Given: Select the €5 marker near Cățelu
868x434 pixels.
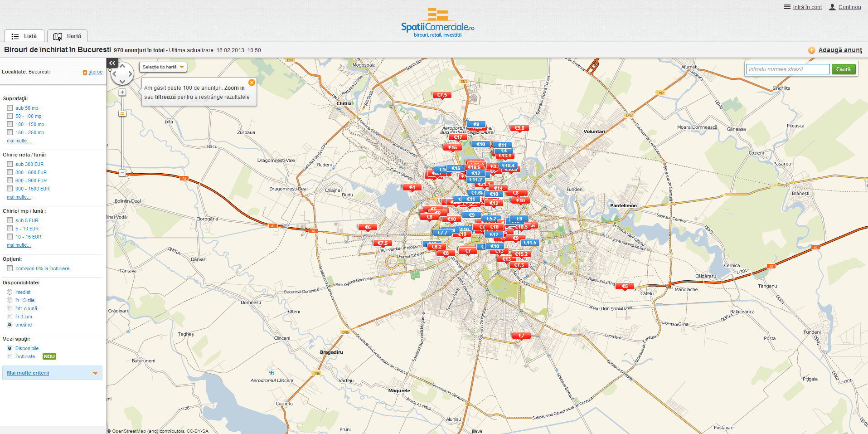Looking at the screenshot, I should pos(625,287).
